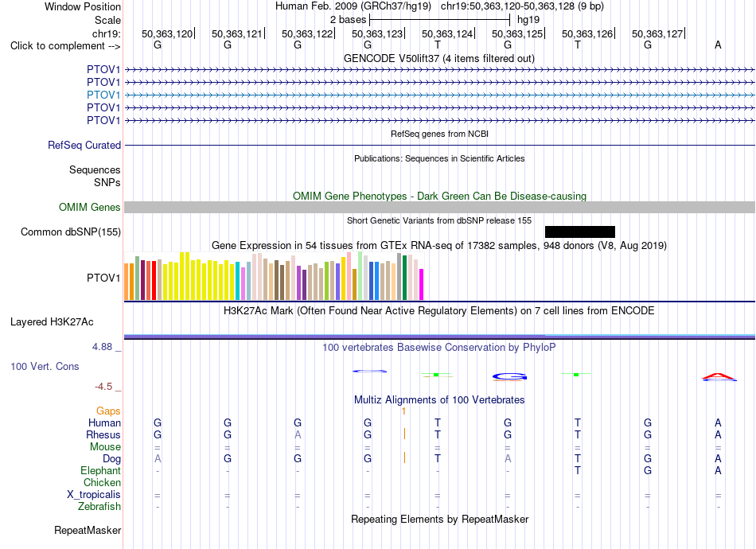The height and width of the screenshot is (549, 756).
Task: Click the Layered H3K27Ac track label
Action: 52,322
